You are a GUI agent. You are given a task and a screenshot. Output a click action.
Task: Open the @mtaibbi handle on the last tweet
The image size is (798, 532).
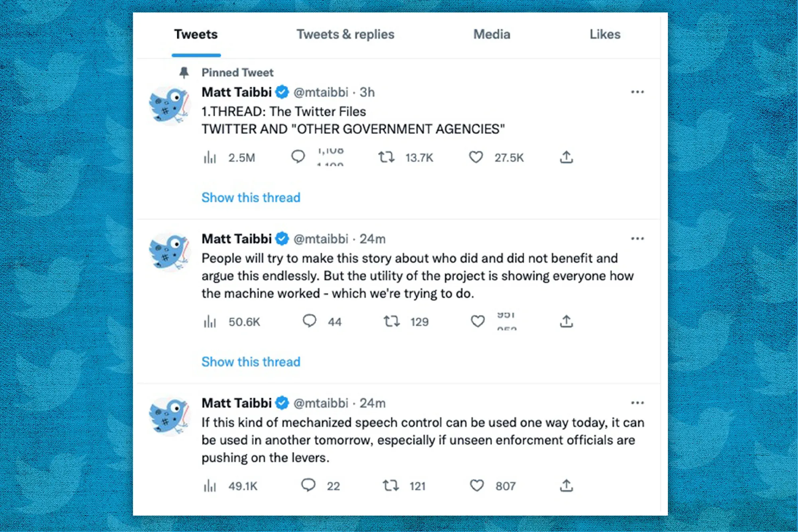coord(321,403)
